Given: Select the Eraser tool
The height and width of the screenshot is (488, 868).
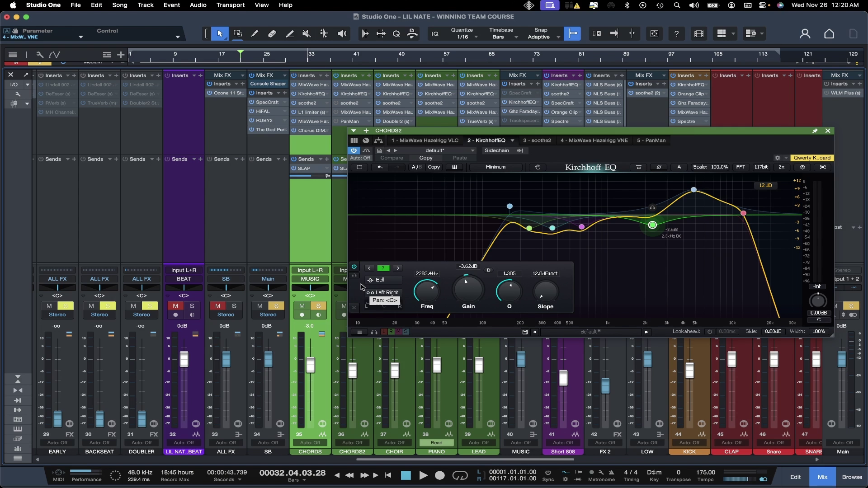Looking at the screenshot, I should click(x=272, y=33).
